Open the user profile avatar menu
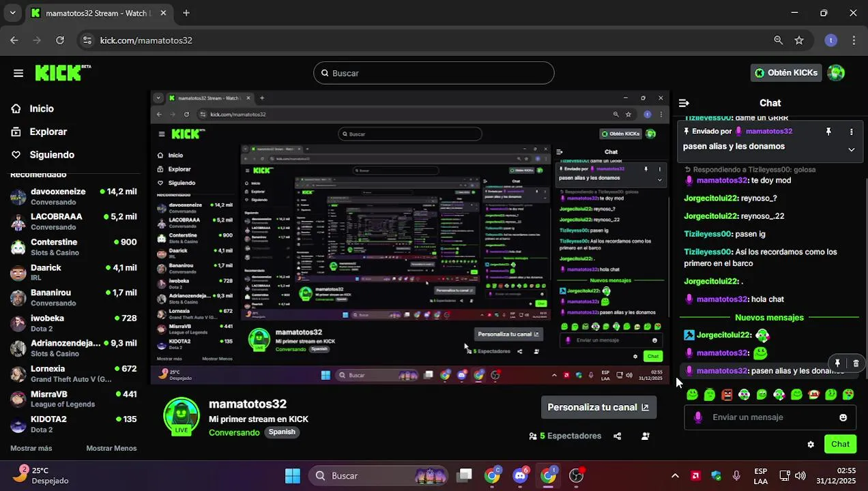The image size is (868, 491). pos(836,73)
